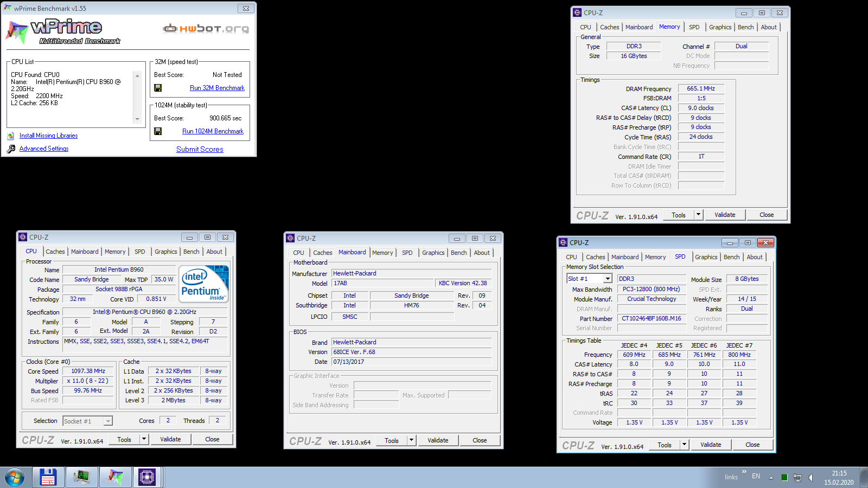Click the Core Speed value 1097.38 MHz

click(88, 371)
